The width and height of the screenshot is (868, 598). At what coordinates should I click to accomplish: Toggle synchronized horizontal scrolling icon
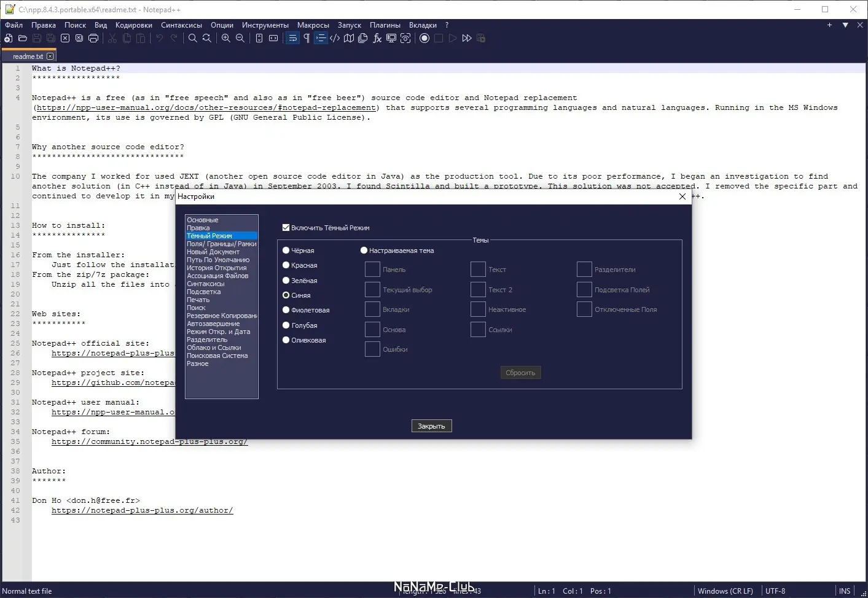click(x=273, y=38)
